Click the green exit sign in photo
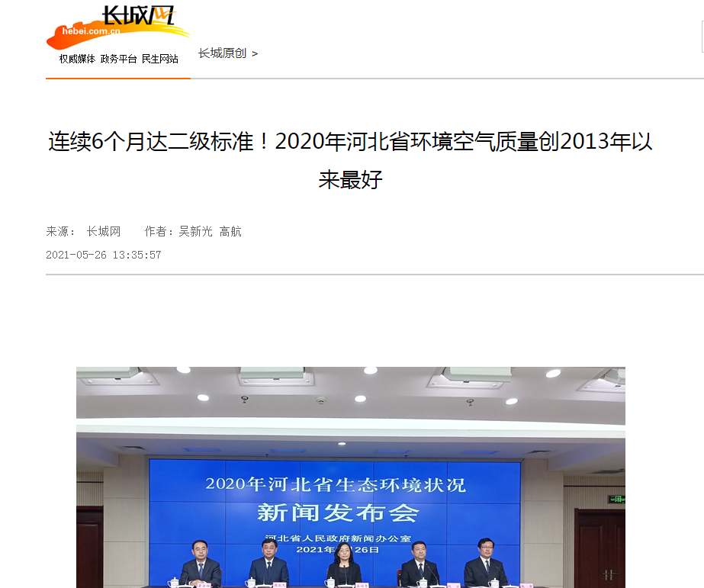This screenshot has width=704, height=588. coord(617,499)
